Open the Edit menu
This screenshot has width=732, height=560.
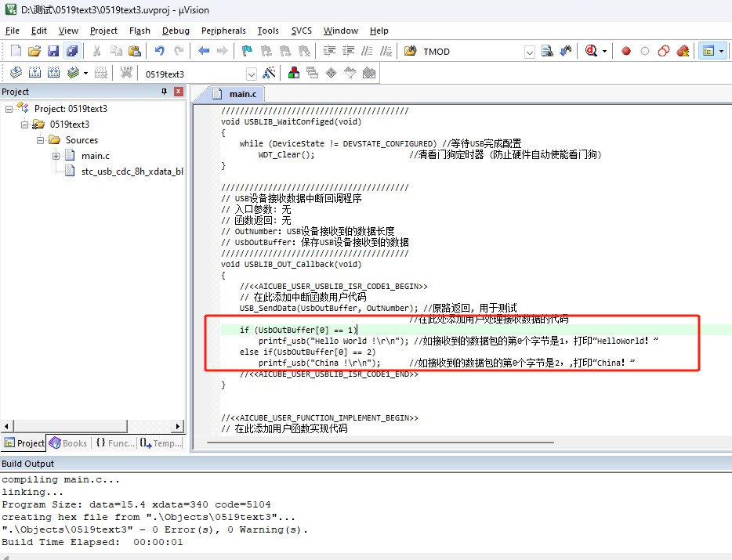coord(38,31)
